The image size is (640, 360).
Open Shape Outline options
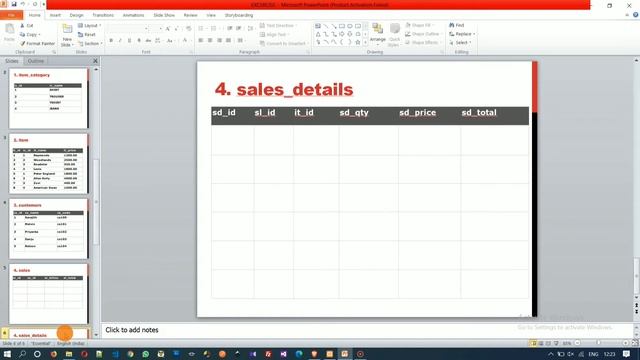(422, 34)
